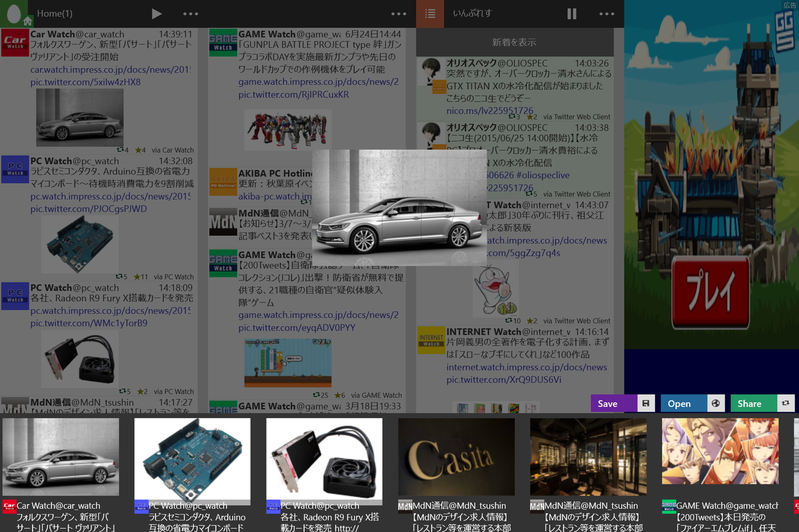Open the Radeon card photo in PC Watch tweet
The image size is (799, 532).
coord(80,359)
